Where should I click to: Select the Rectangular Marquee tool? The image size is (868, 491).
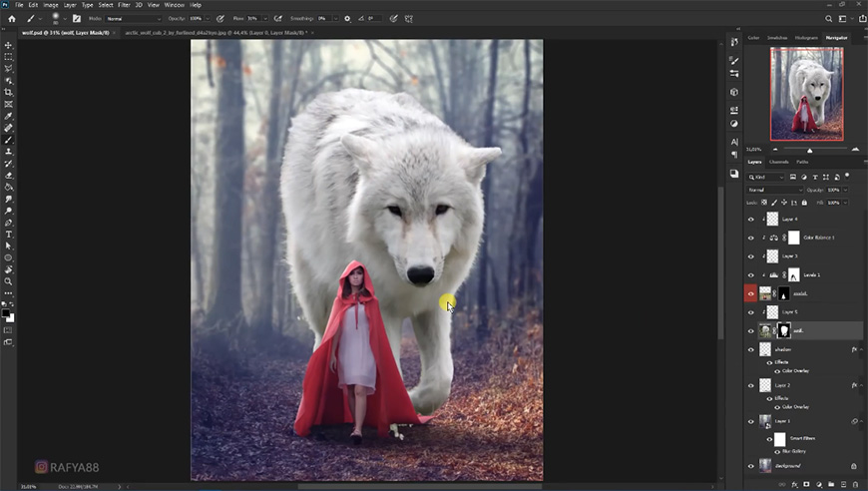pos(8,57)
